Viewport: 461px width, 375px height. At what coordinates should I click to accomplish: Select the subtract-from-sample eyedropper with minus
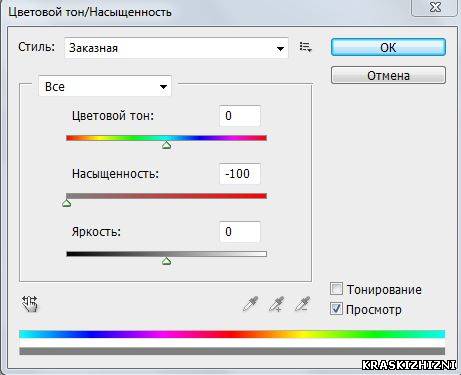point(303,304)
